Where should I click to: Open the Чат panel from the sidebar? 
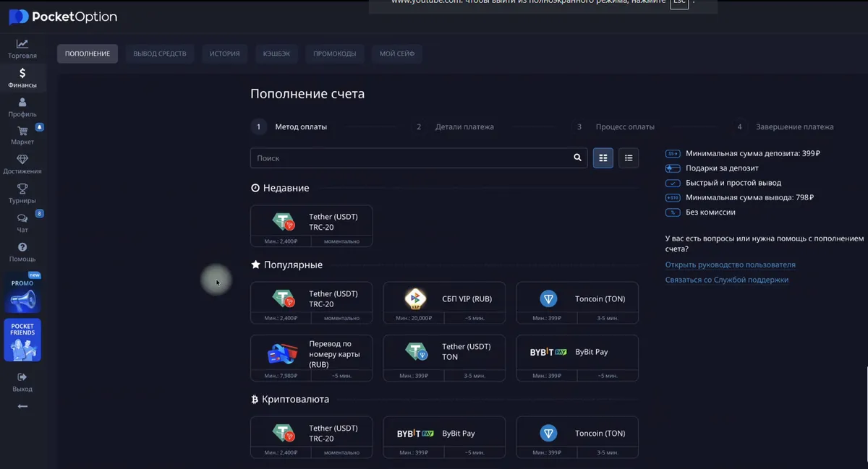pyautogui.click(x=22, y=224)
